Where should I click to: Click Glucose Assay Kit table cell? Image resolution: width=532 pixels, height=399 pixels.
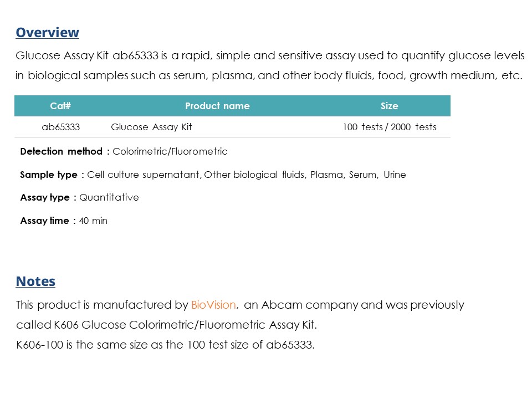tap(151, 127)
